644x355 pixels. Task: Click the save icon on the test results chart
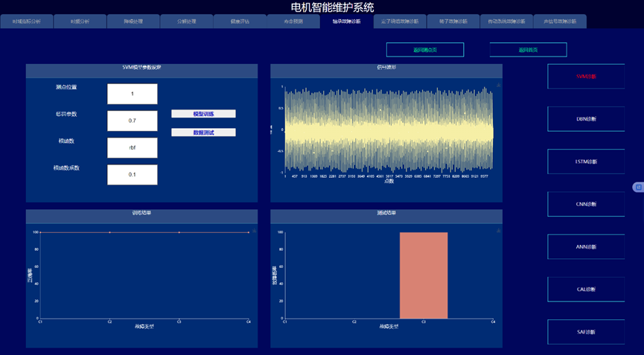click(x=498, y=231)
